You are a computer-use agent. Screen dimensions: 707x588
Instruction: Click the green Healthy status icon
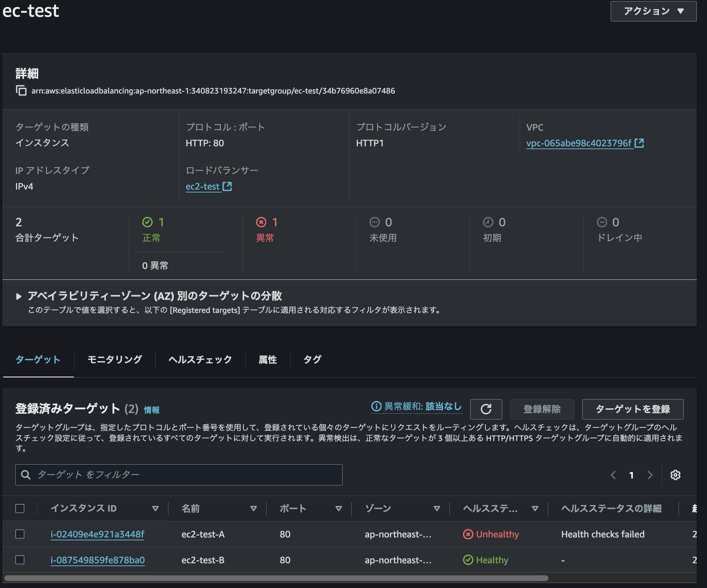(x=468, y=560)
